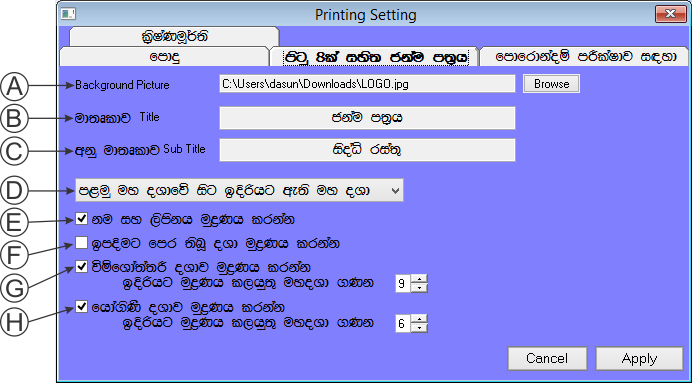Increase the යෝගිනී mahadasha count of 6

point(419,319)
